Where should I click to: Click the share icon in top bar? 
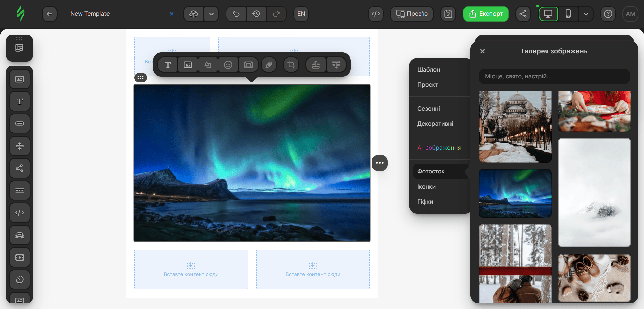pyautogui.click(x=523, y=14)
